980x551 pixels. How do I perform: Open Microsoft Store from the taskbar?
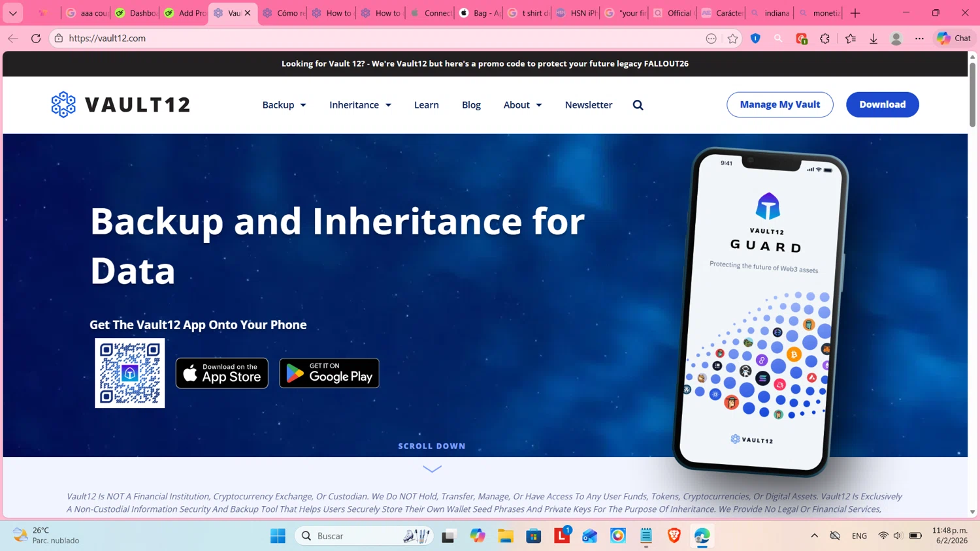click(x=534, y=536)
